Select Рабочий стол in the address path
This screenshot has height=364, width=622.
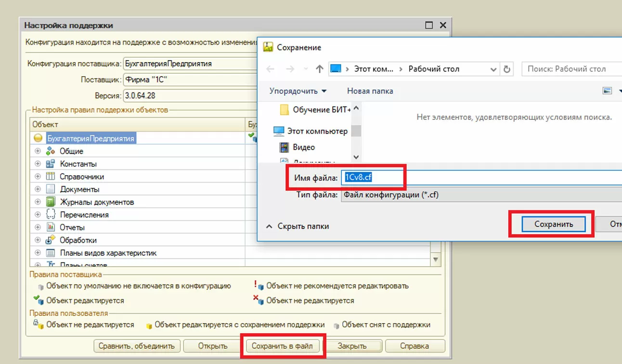[x=434, y=69]
